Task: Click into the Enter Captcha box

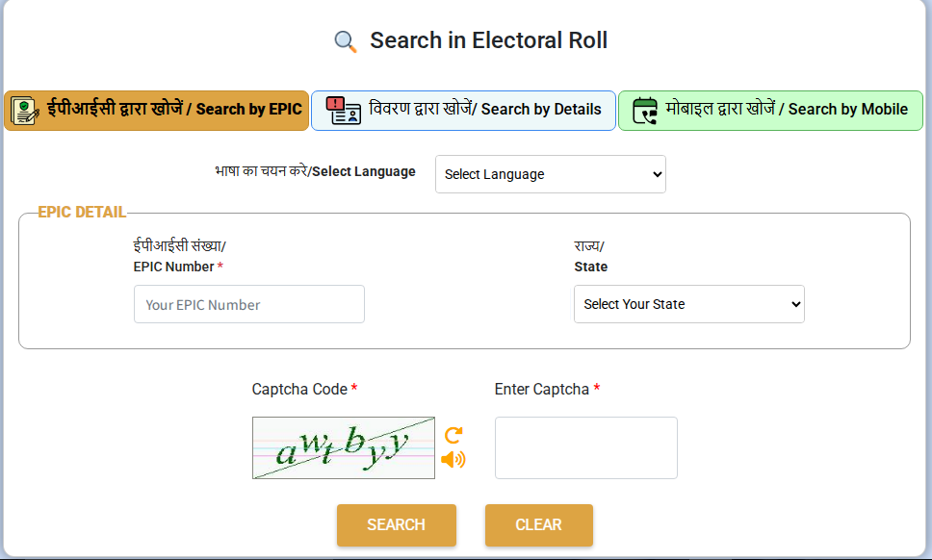Action: click(585, 447)
